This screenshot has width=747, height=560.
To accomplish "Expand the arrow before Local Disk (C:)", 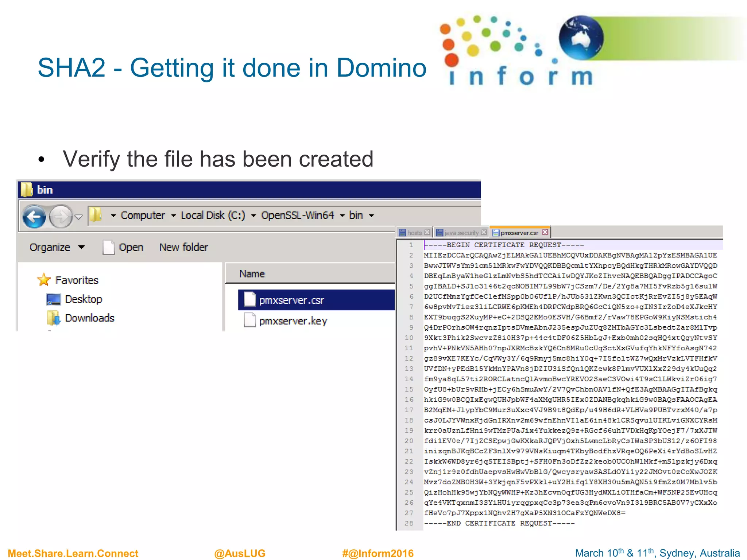I will click(x=174, y=216).
